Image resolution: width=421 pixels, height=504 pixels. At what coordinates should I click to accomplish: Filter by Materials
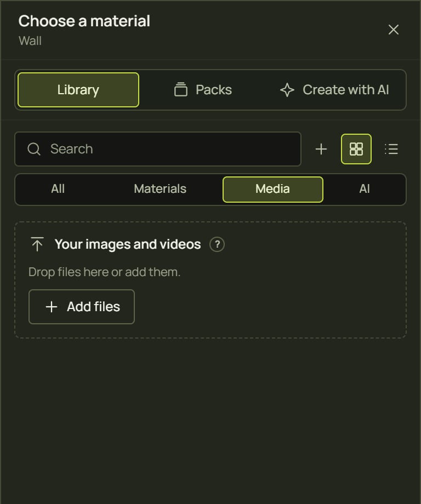coord(160,189)
